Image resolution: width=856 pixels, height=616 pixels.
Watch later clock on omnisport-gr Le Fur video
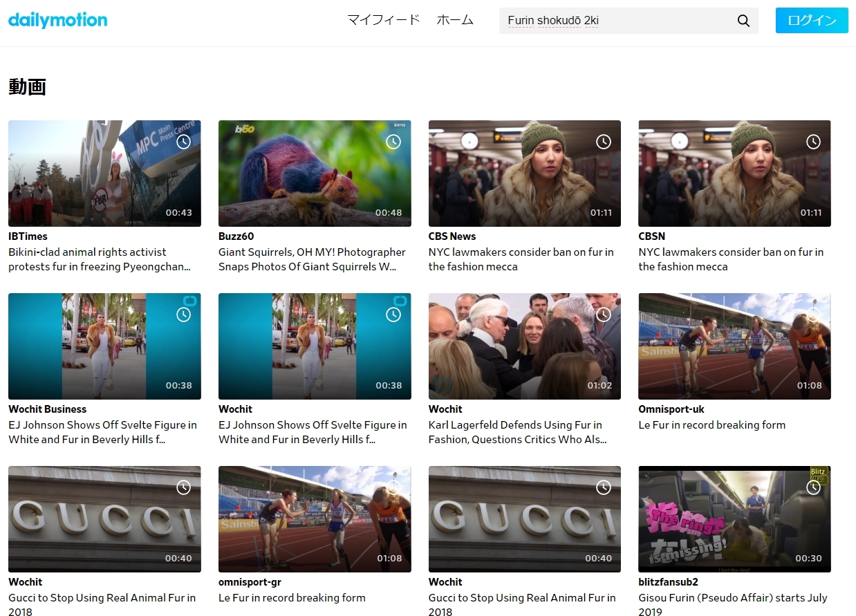click(393, 487)
